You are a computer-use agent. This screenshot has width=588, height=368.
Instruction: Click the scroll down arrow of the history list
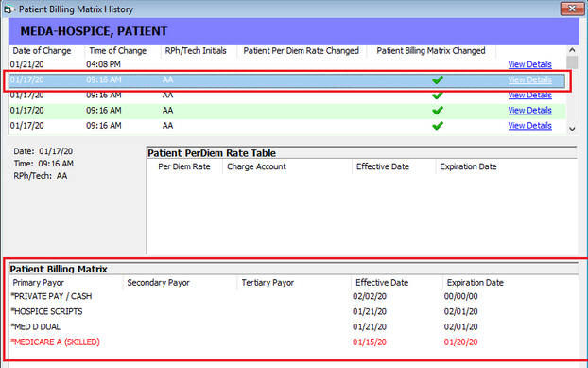click(572, 129)
